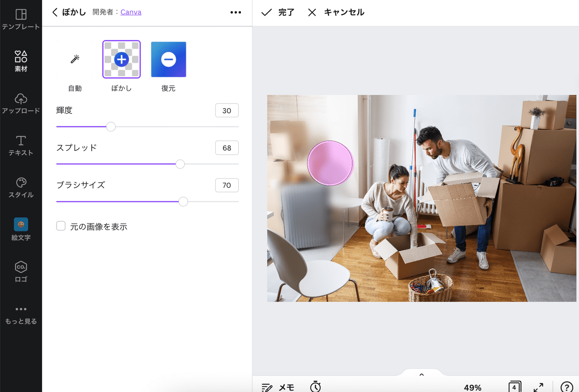Viewport: 579px width, 392px height.
Task: Click 完了 to apply the blur
Action: (278, 12)
